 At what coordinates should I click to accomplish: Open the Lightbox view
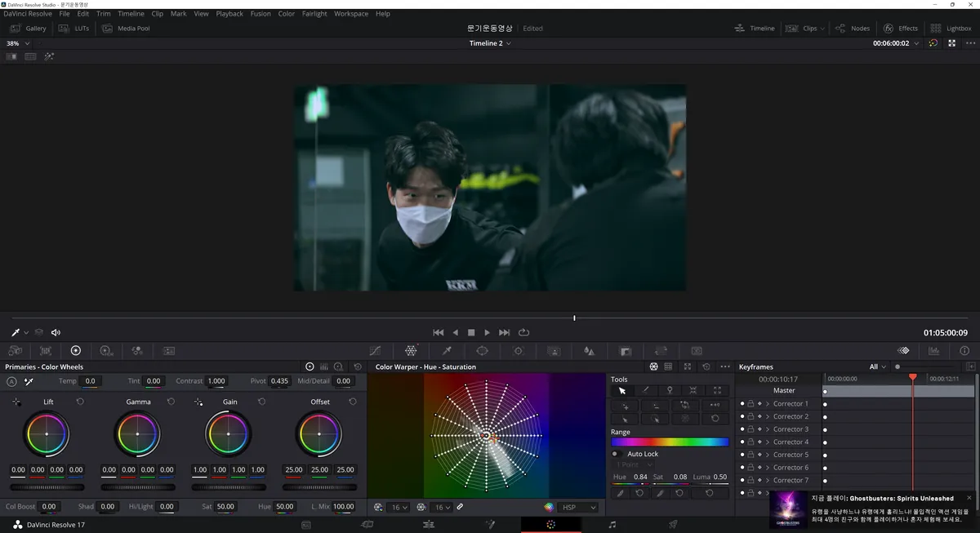(951, 29)
